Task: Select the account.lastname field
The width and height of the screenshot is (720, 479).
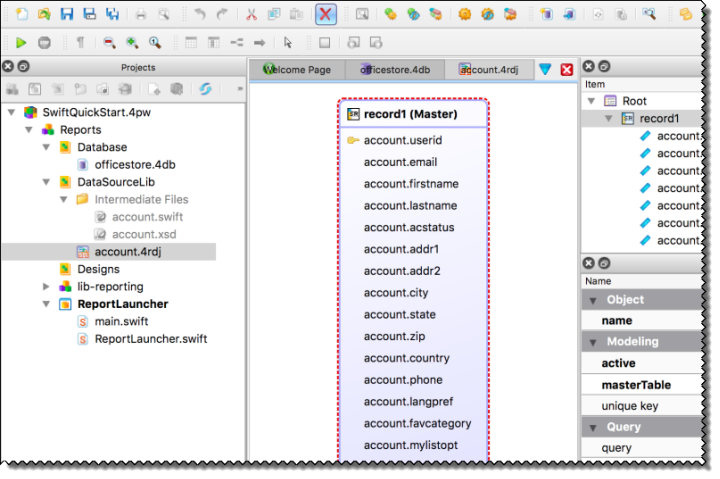Action: click(x=410, y=205)
